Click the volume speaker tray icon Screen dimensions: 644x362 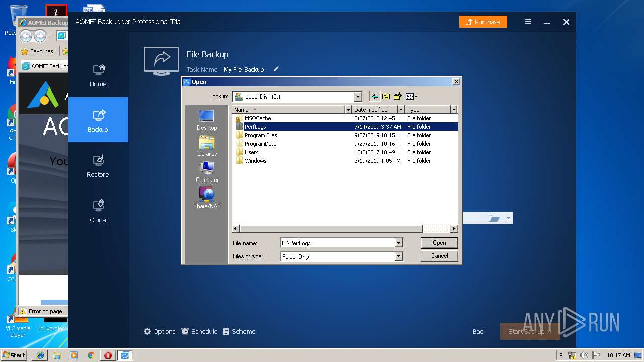[584, 355]
